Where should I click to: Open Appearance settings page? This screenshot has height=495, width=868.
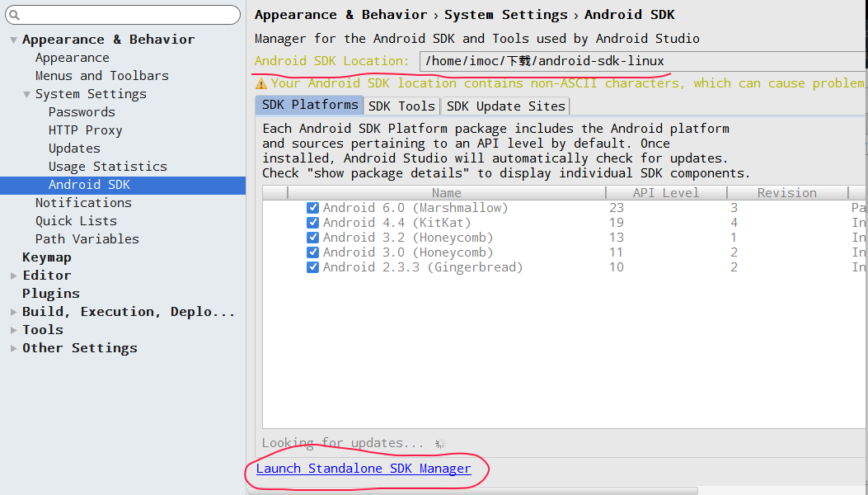point(73,58)
